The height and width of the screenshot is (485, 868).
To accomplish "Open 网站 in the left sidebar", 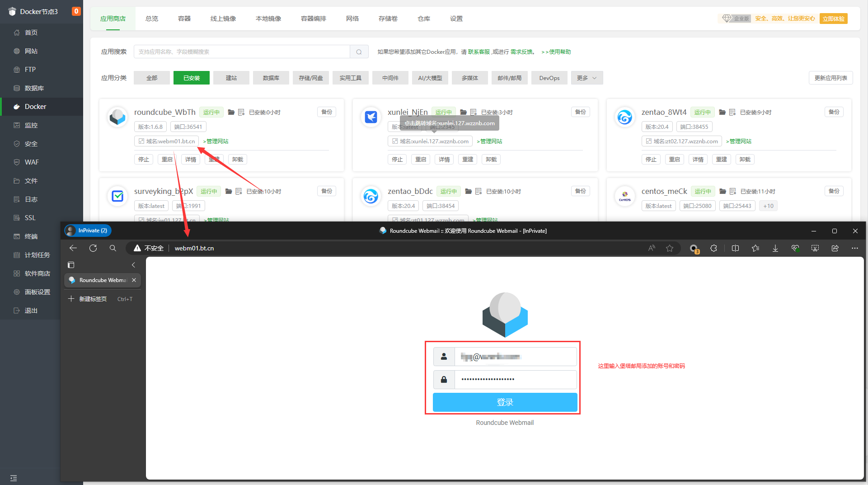I will point(31,51).
